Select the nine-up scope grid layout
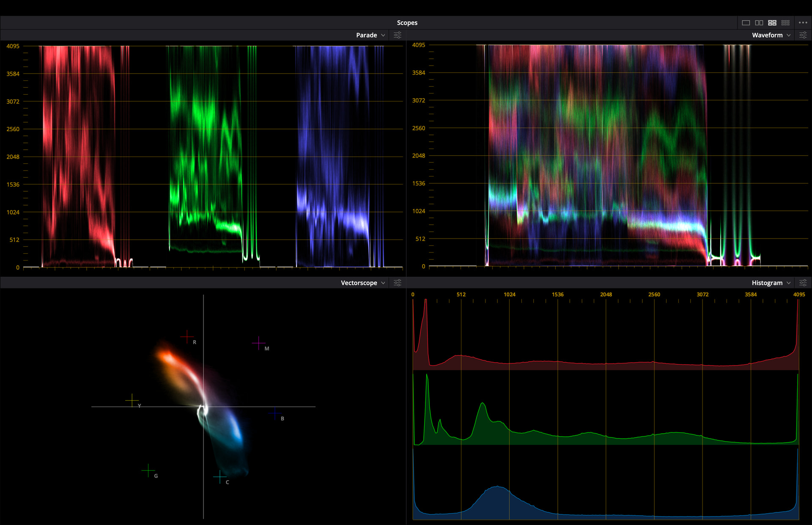Screen dimensions: 812x525 [785, 23]
